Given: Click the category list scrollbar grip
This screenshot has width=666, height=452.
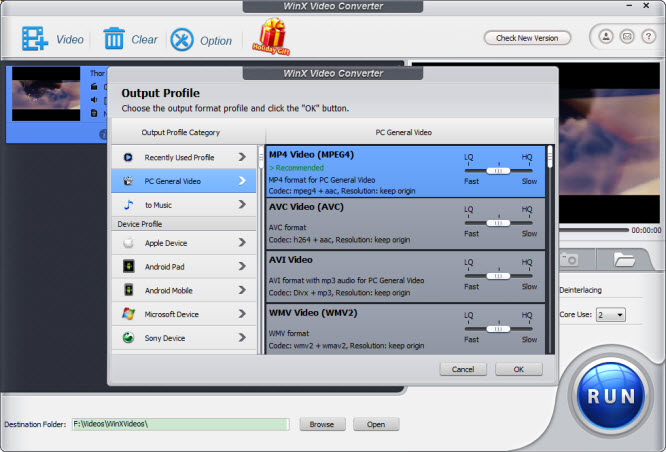Looking at the screenshot, I should 261,156.
